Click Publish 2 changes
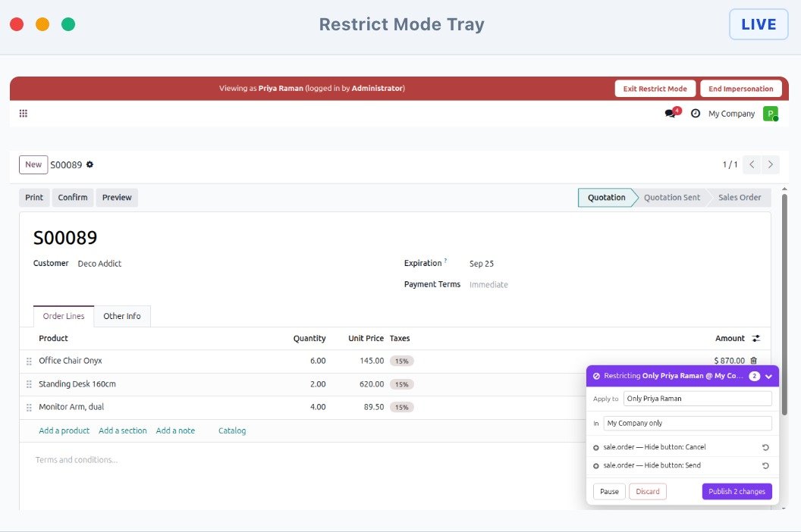The width and height of the screenshot is (801, 532). coord(737,491)
